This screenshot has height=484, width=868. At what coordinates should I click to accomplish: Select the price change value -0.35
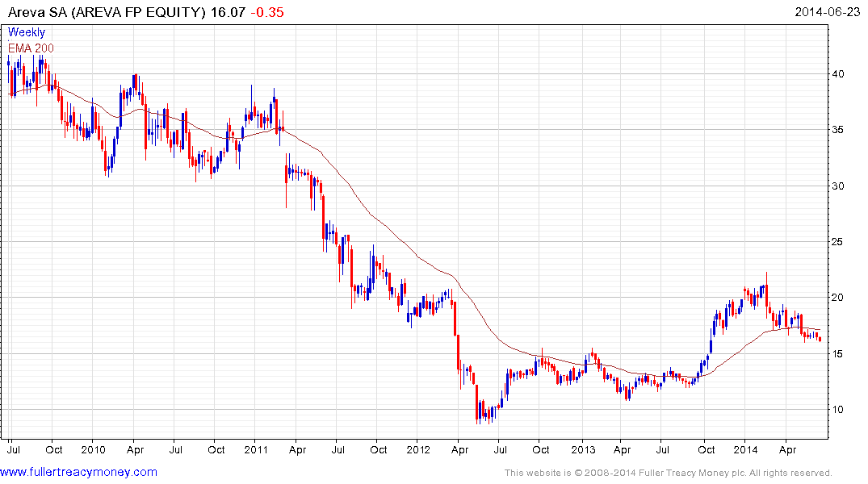(267, 12)
